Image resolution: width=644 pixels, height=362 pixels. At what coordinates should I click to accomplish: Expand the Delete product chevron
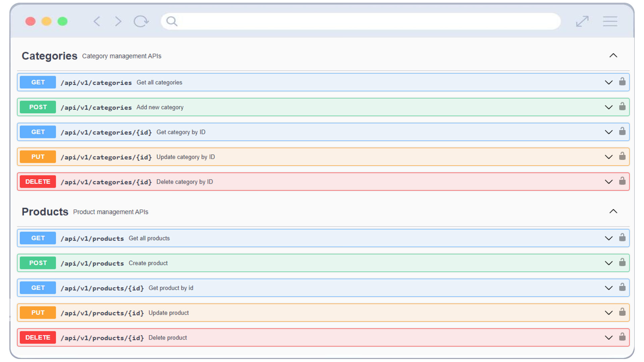point(608,338)
